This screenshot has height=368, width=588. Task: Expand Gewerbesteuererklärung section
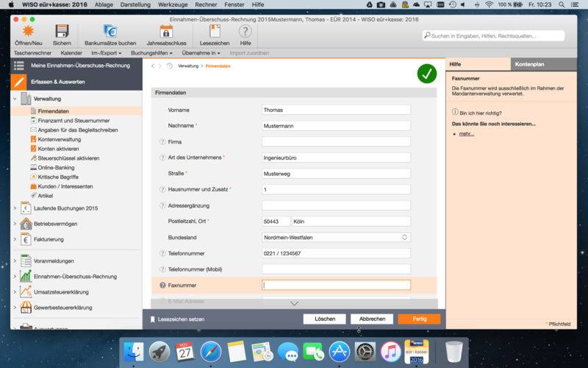pyautogui.click(x=15, y=308)
